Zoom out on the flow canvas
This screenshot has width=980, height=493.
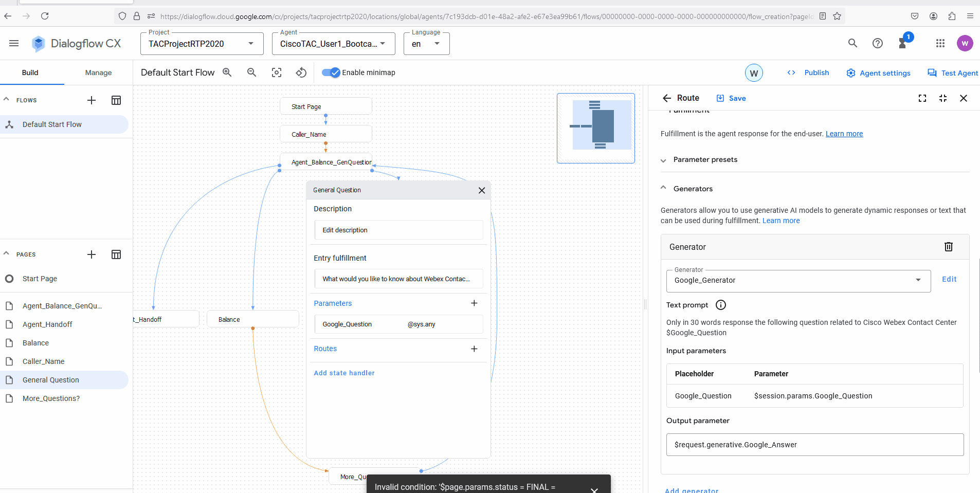(252, 72)
